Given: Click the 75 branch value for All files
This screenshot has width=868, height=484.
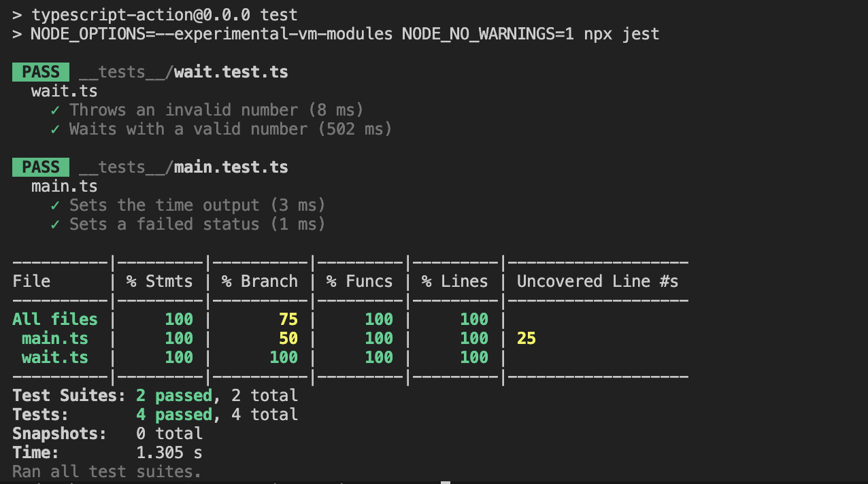Looking at the screenshot, I should click(x=288, y=319).
